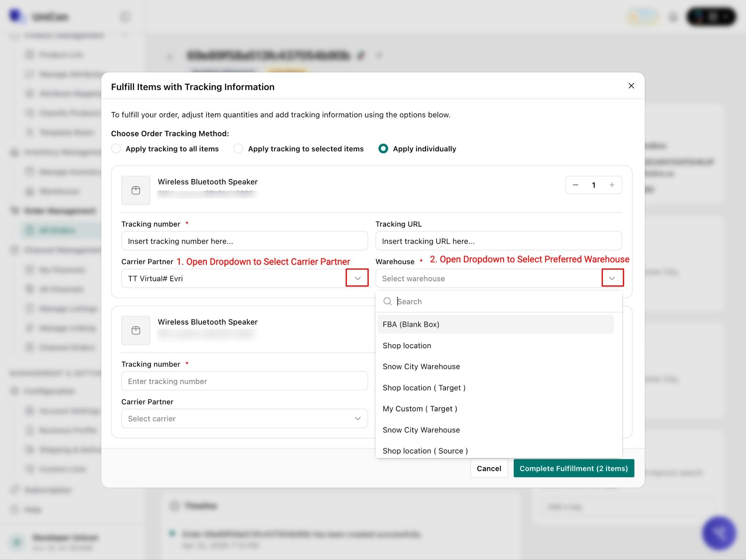Increase quantity with the plus icon

[612, 185]
